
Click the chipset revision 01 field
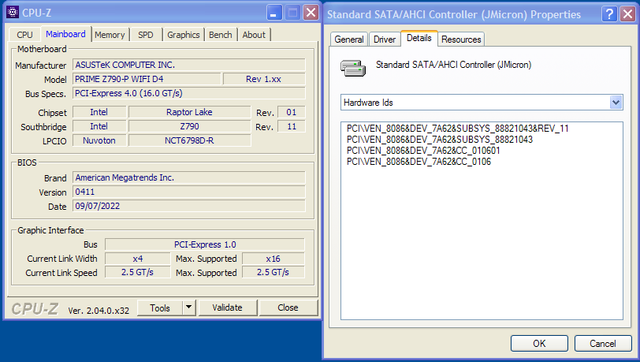291,112
